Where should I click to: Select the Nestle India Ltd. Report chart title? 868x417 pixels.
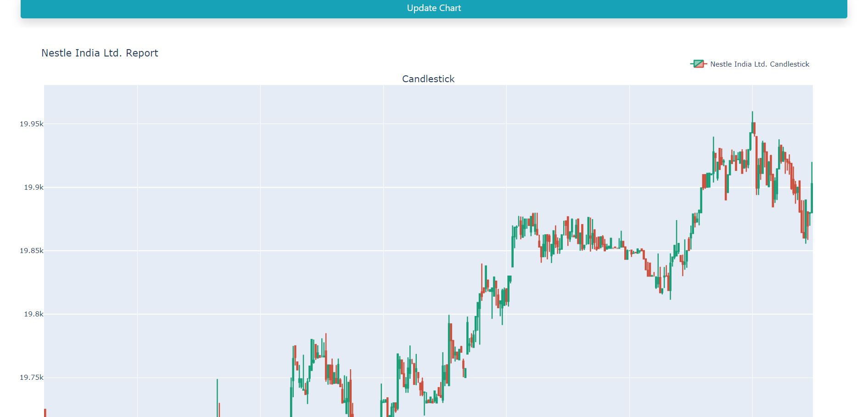click(100, 53)
